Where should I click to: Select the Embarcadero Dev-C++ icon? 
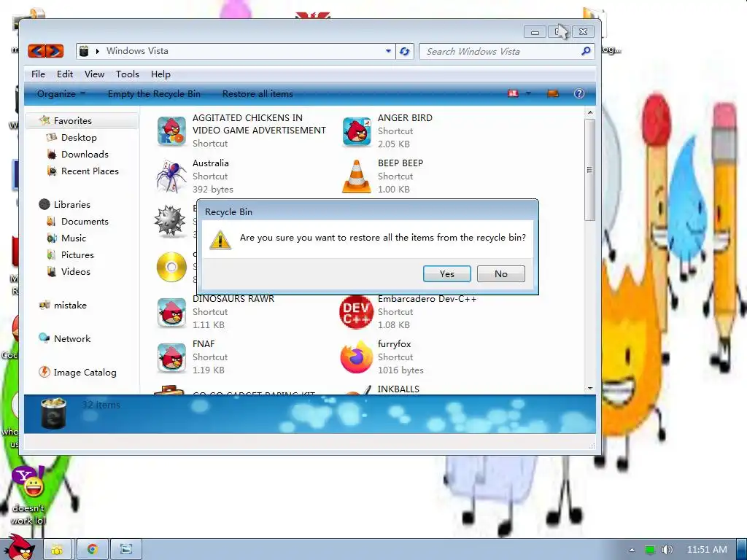[356, 312]
